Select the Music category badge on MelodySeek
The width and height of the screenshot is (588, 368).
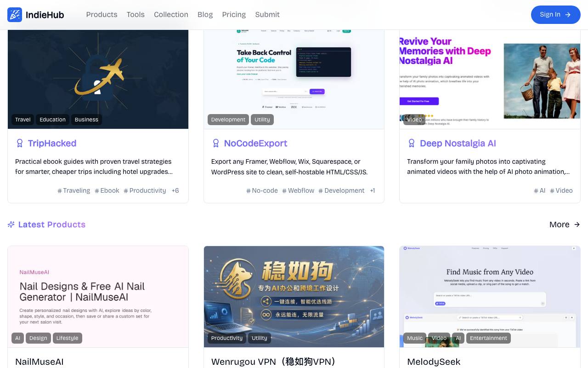pyautogui.click(x=415, y=338)
